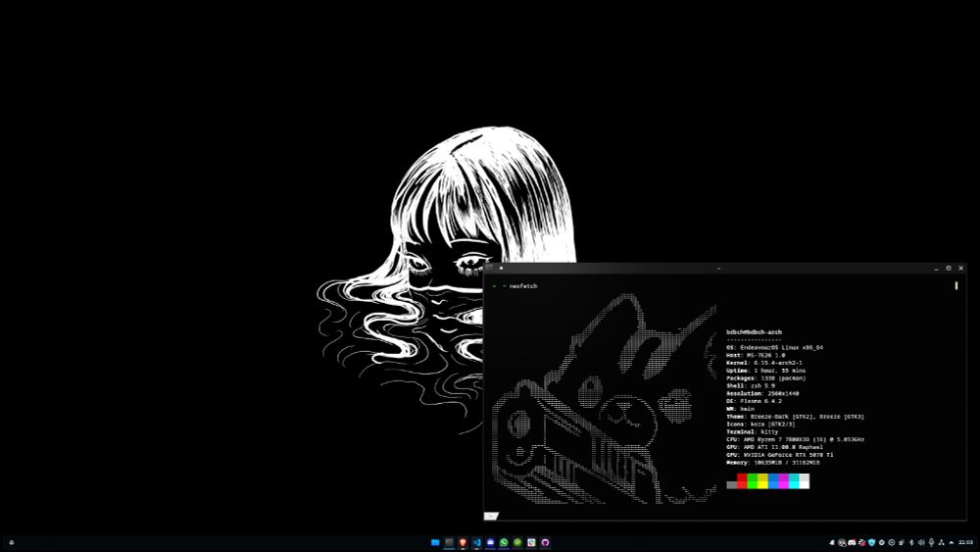Image resolution: width=980 pixels, height=552 pixels.
Task: Open the clipboard tray icon
Action: coord(902,542)
